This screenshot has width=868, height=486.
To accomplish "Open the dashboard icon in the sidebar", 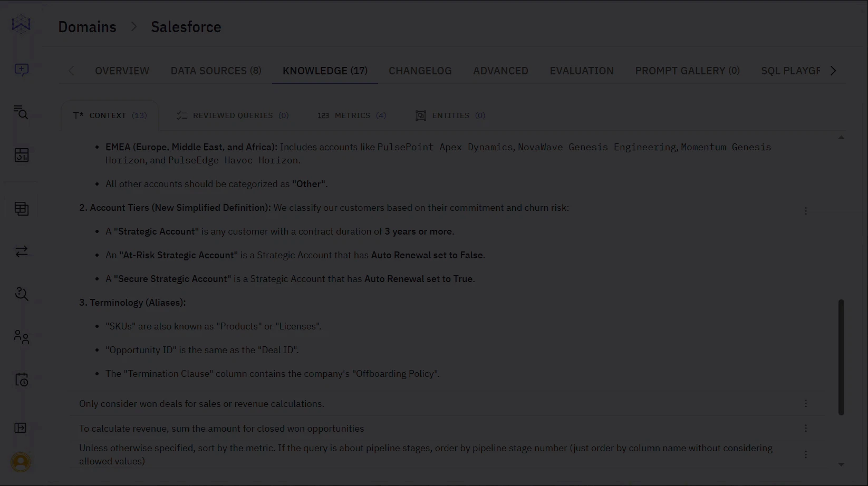I will (21, 155).
